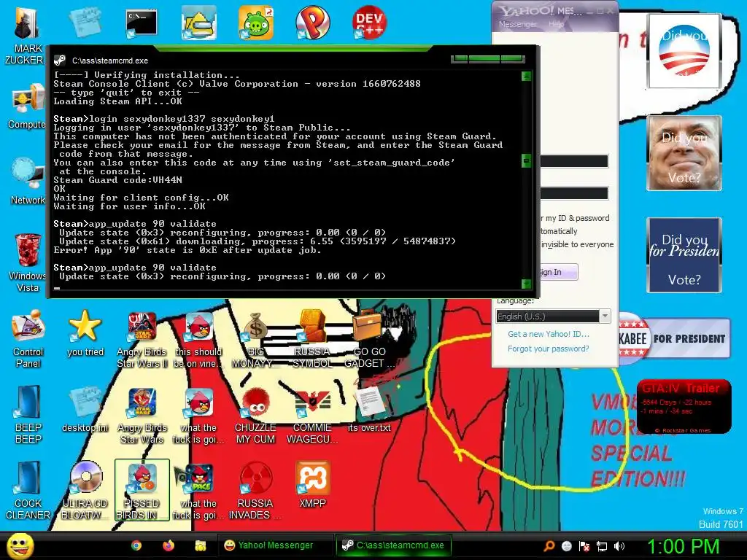Open the command prompt desktop shortcut

(x=142, y=23)
